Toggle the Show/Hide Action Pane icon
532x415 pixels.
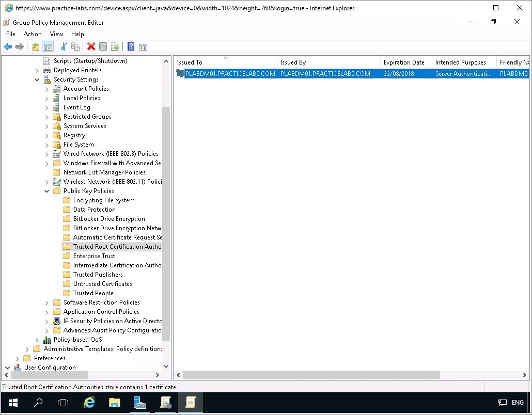[x=143, y=47]
